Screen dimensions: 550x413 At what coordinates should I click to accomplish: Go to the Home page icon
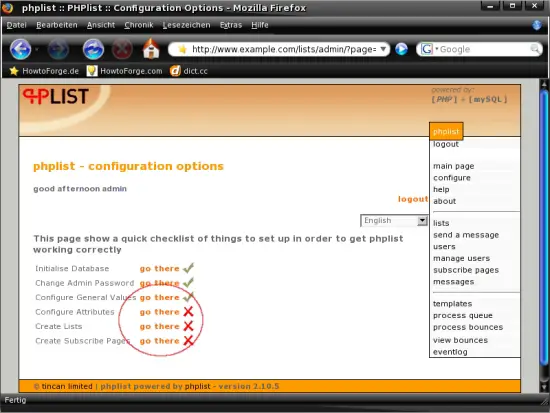point(151,48)
